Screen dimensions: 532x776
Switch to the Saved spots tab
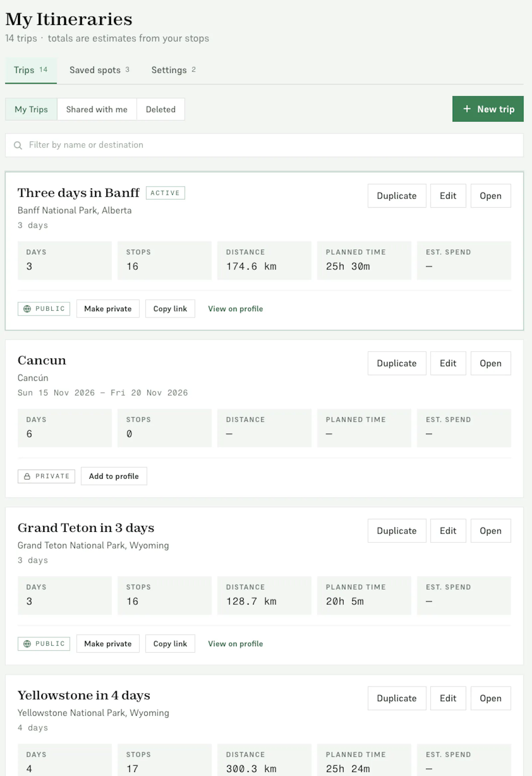click(x=99, y=70)
